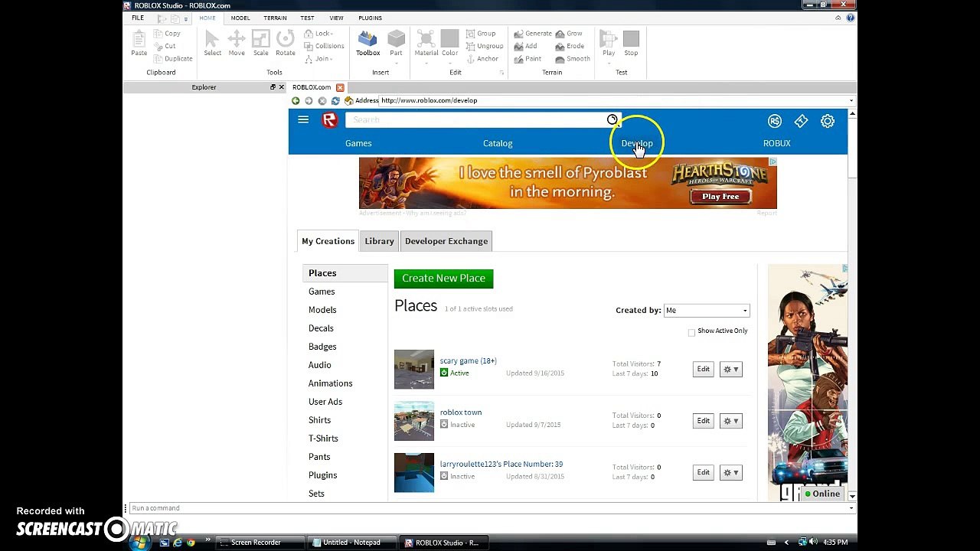Click the search magnifier icon
This screenshot has height=551, width=980.
(612, 119)
